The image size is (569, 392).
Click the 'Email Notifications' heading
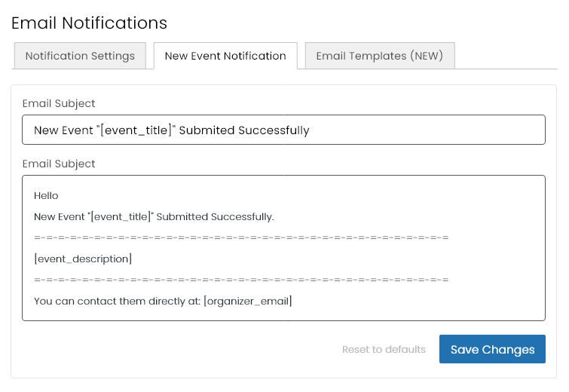pyautogui.click(x=89, y=23)
